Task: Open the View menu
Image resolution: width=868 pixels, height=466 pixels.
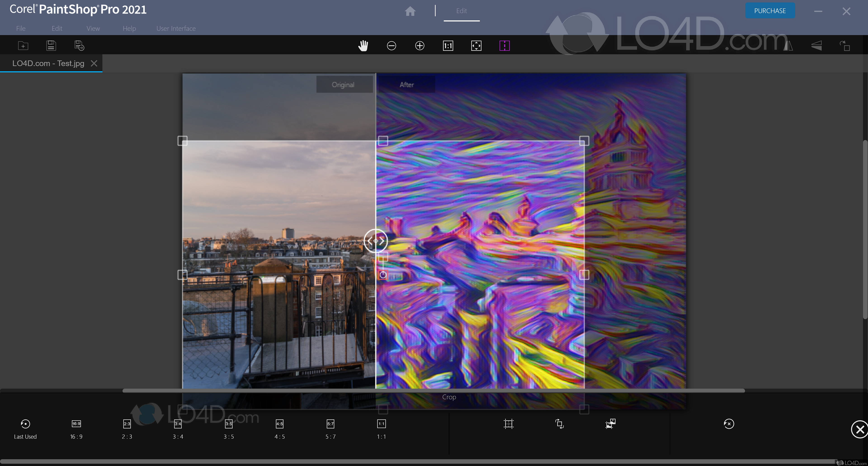Action: (93, 28)
